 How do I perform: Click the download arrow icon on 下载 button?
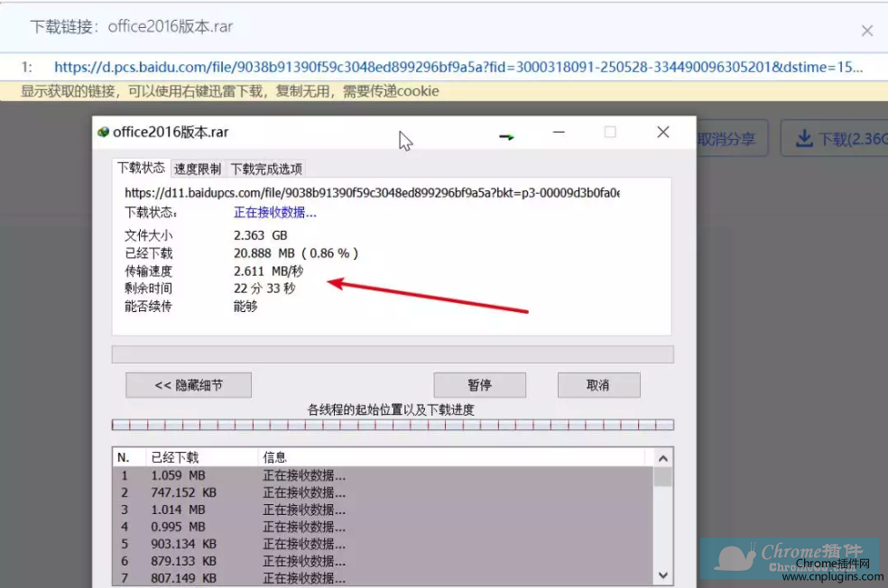(804, 139)
